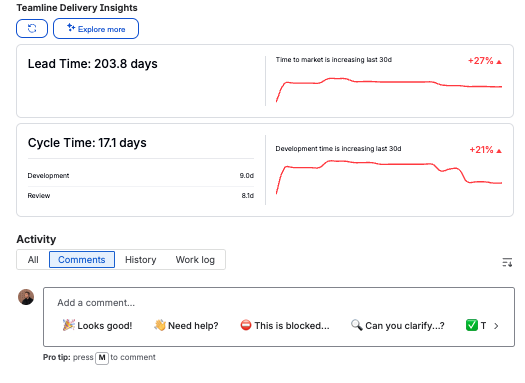Click the lead time trend sparkline chart
This screenshot has height=383, width=525.
click(389, 89)
